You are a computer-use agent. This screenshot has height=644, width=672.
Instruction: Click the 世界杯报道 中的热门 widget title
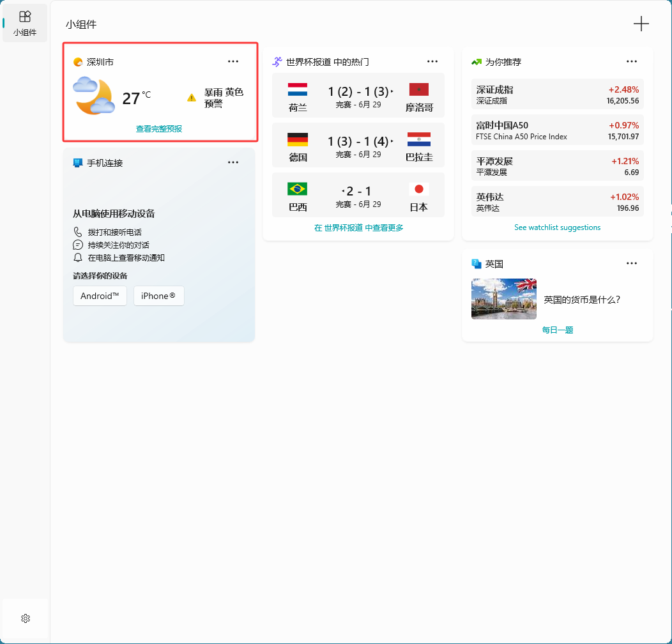328,62
